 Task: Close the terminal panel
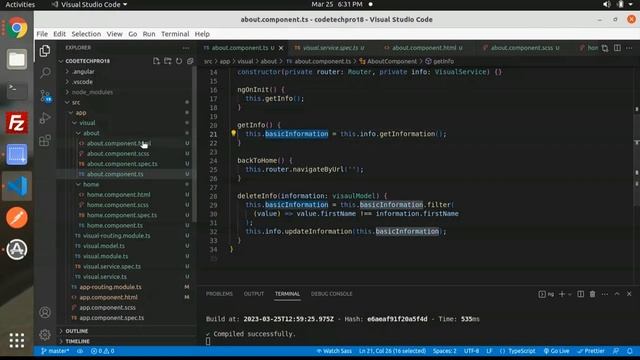pos(629,294)
